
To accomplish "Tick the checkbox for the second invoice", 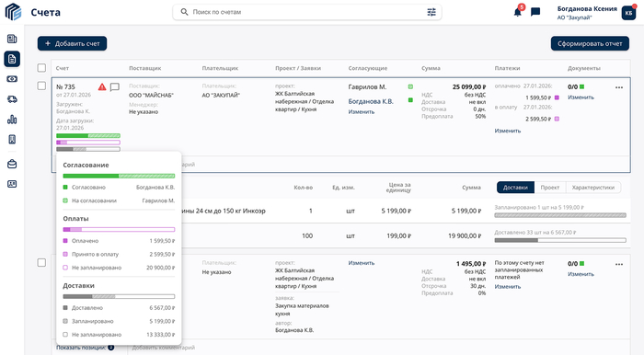I will (41, 263).
